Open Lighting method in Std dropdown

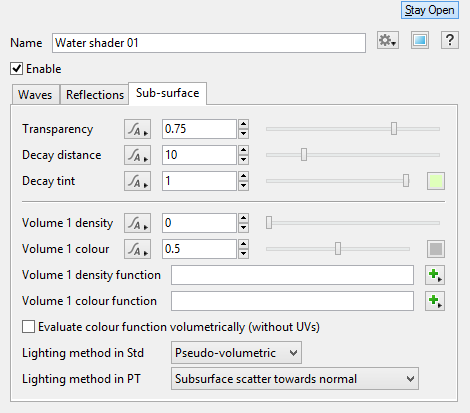[x=236, y=352]
